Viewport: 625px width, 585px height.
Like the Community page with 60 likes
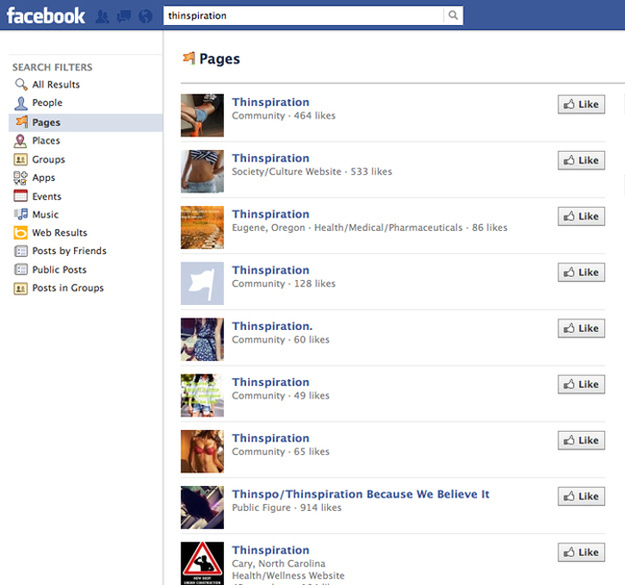tap(581, 328)
